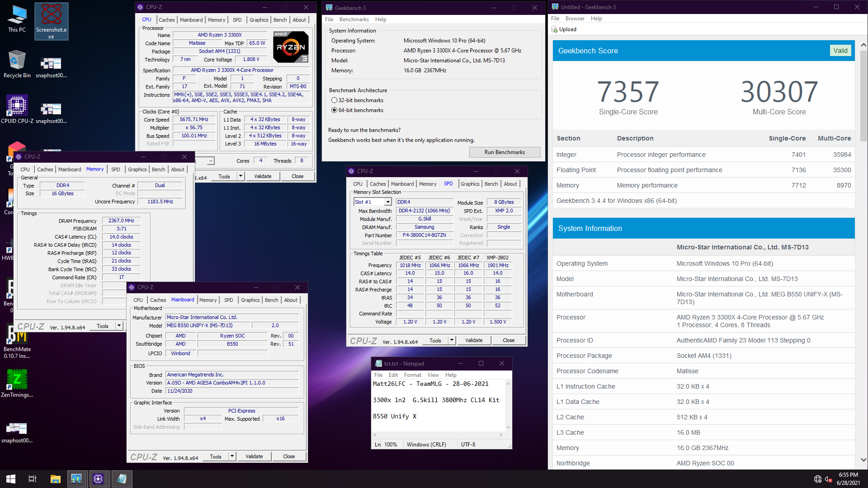Click the taskbar clock showing 6:55 PM
This screenshot has width=868, height=488.
[x=848, y=479]
